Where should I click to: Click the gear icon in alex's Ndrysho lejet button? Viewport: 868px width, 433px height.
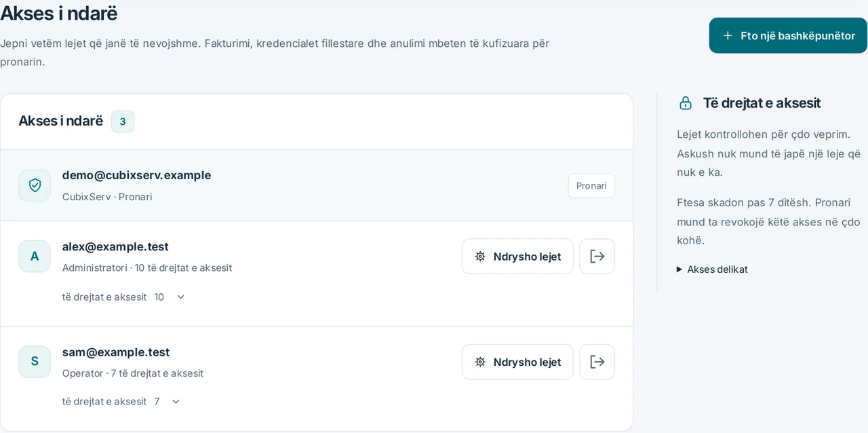480,257
